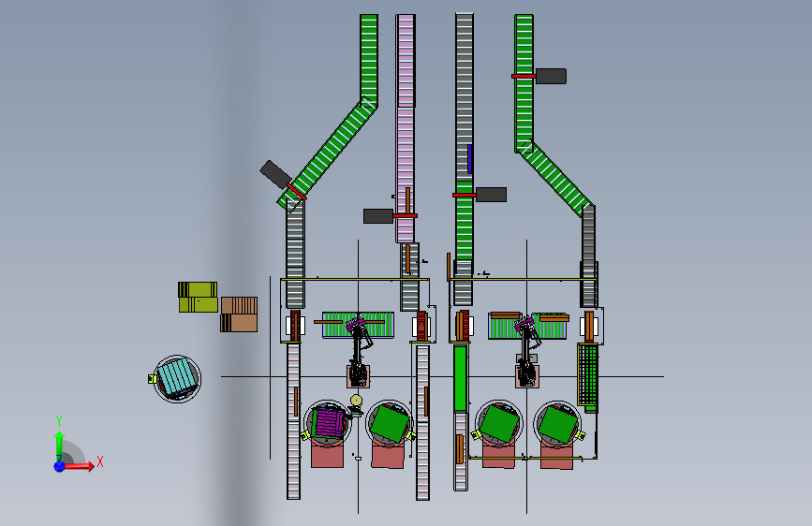Select the brown cardboard box stack
This screenshot has height=526, width=812.
click(239, 314)
